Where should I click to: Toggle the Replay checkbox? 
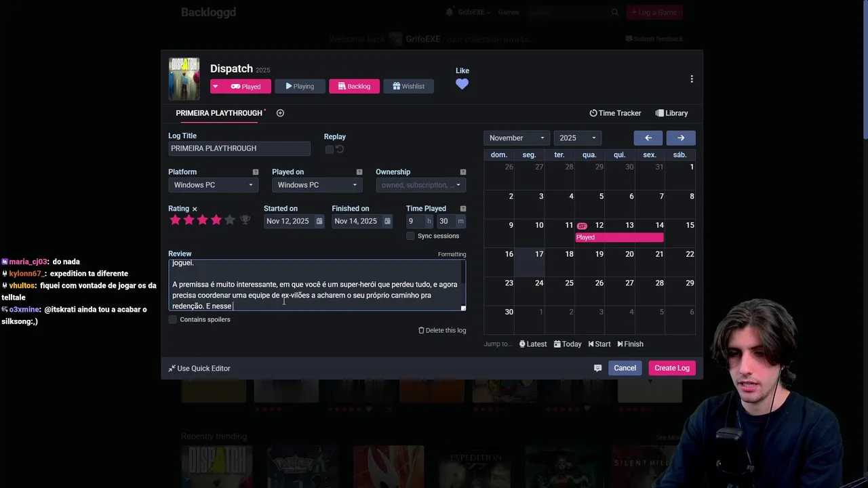[x=330, y=149]
